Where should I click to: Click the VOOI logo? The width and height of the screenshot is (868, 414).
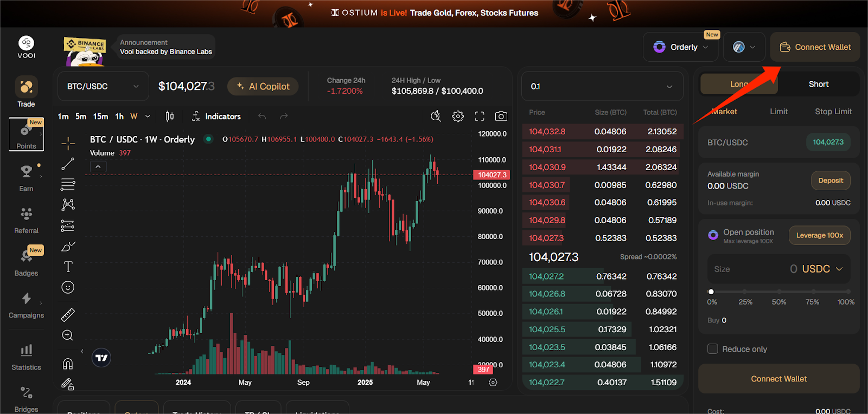tap(26, 47)
